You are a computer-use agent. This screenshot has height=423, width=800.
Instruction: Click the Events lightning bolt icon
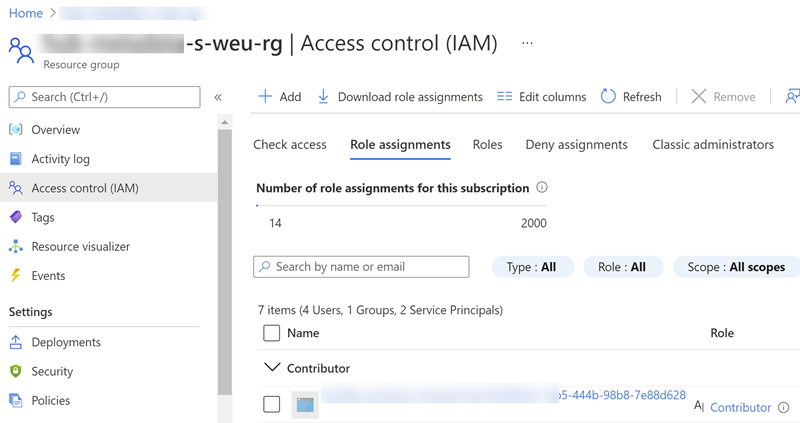pos(16,276)
